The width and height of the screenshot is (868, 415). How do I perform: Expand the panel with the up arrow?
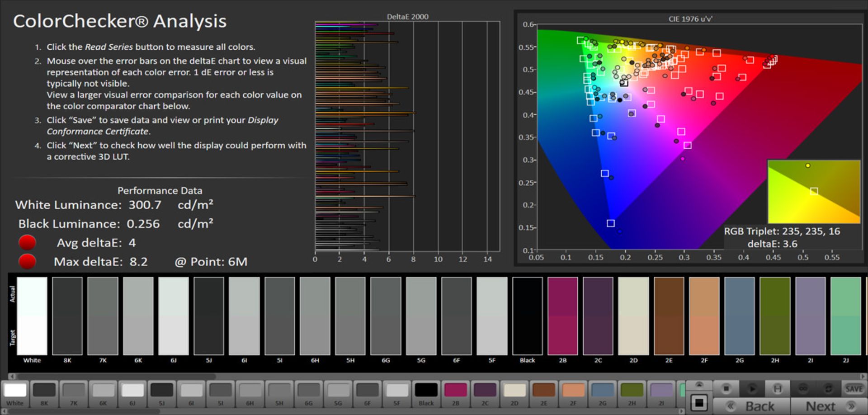[699, 385]
